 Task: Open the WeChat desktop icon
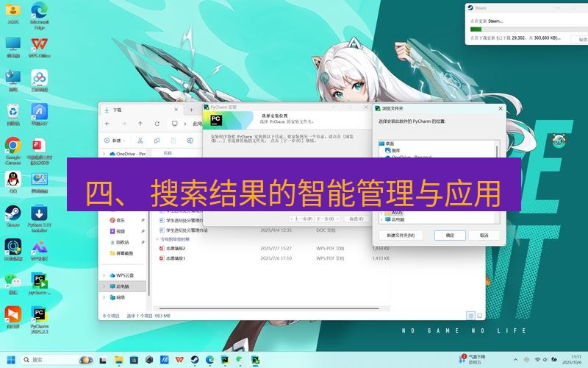(x=13, y=283)
